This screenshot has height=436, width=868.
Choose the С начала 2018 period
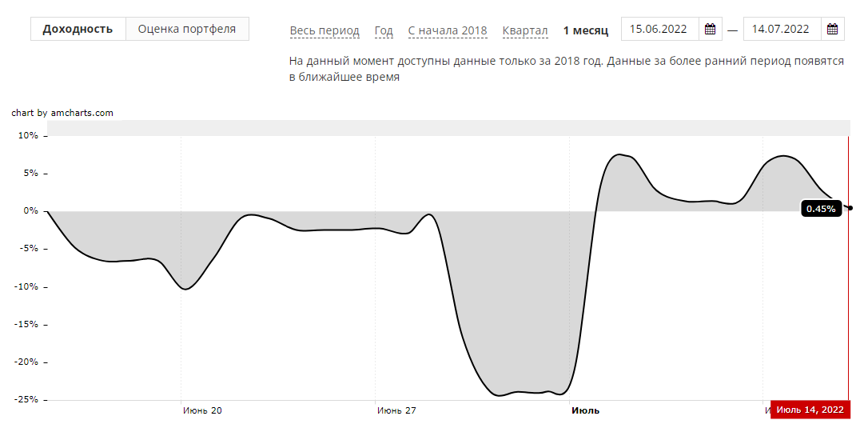click(x=448, y=30)
